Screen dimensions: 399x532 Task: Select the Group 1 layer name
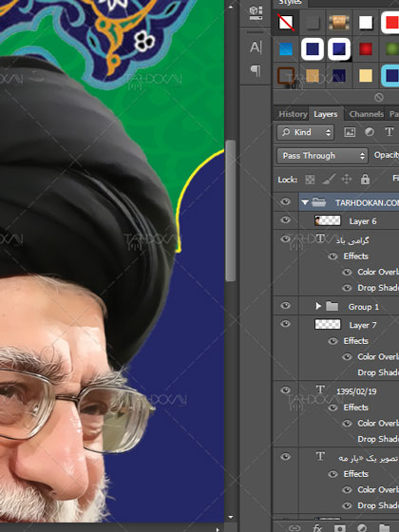(x=363, y=307)
